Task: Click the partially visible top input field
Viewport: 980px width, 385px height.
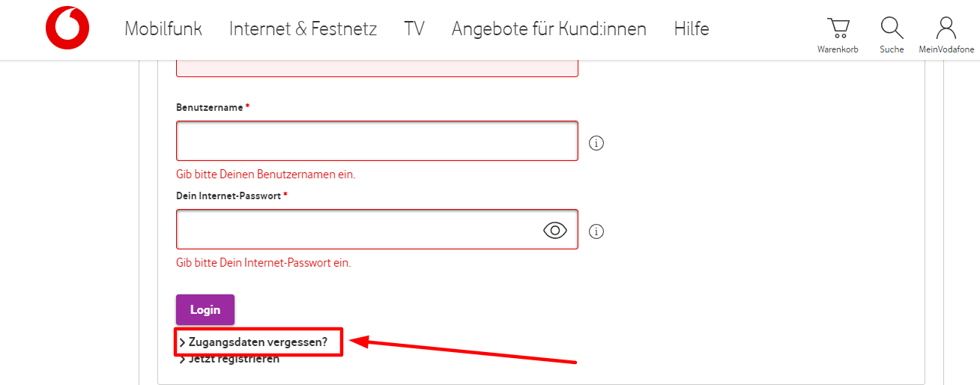Action: click(376, 69)
